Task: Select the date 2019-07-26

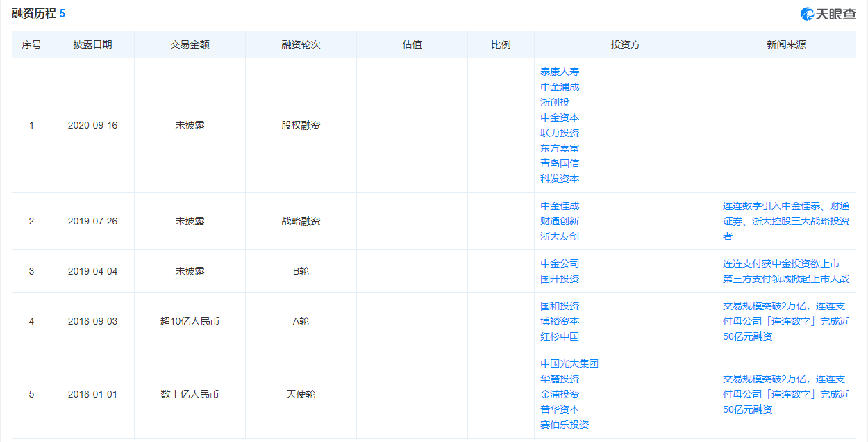Action: [x=92, y=221]
